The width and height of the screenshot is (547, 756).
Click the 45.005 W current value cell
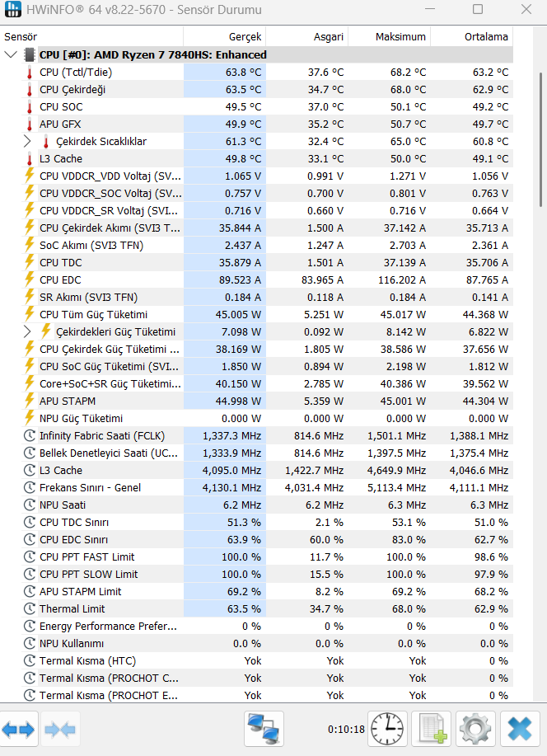point(225,315)
